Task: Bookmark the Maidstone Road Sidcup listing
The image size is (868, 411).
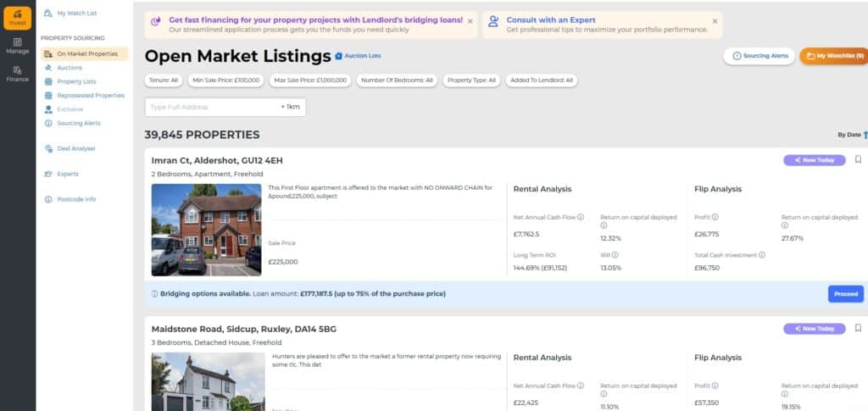Action: coord(858,328)
